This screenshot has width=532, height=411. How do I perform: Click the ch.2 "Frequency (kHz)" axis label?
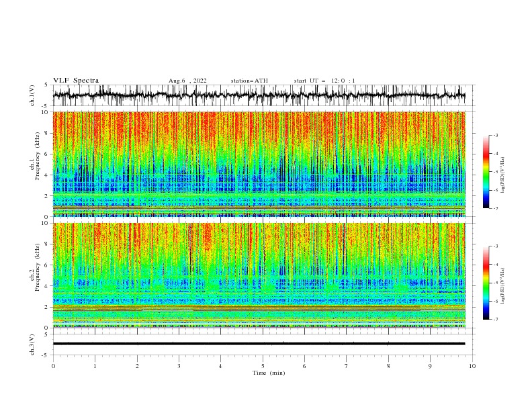[37, 267]
